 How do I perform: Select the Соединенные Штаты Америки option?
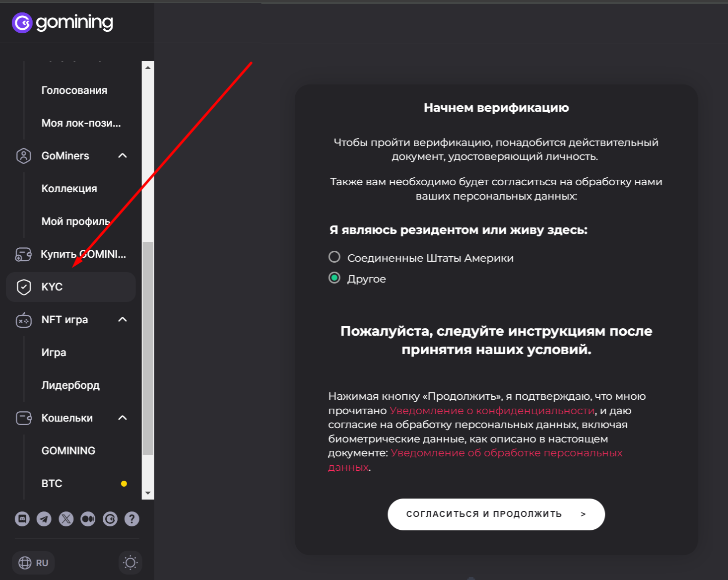[x=334, y=257]
